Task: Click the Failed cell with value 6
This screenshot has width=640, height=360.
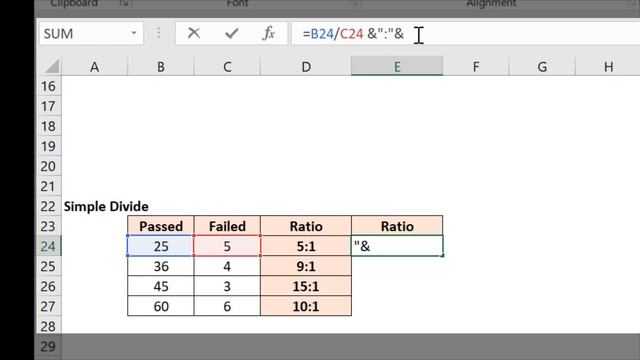Action: click(227, 306)
